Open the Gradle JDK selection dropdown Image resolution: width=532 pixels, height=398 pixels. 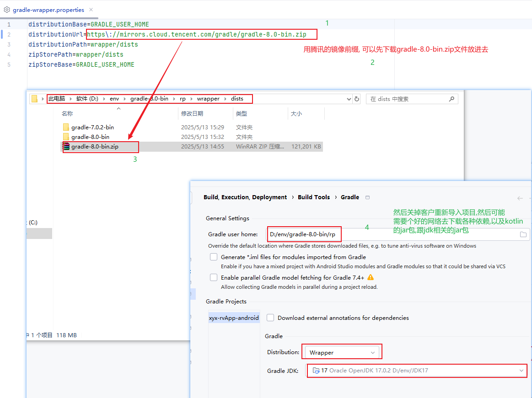[417, 371]
